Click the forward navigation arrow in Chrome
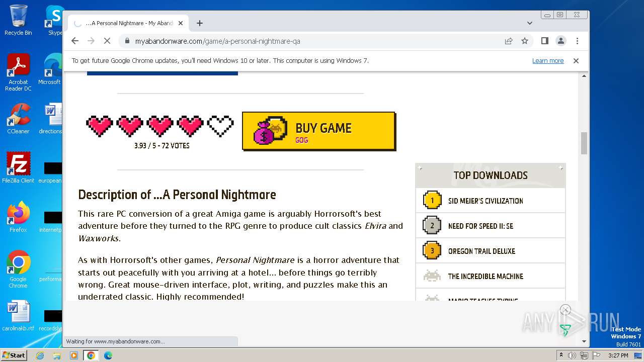 91,41
